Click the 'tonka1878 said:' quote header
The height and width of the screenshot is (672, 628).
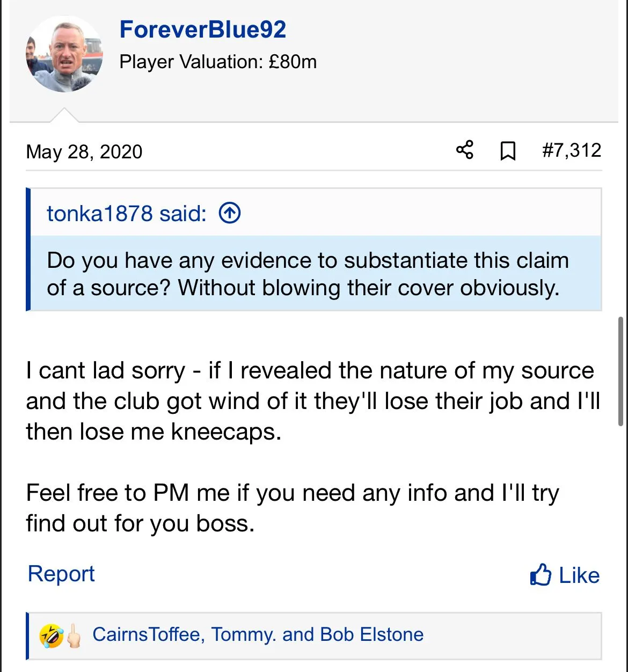[x=126, y=214]
